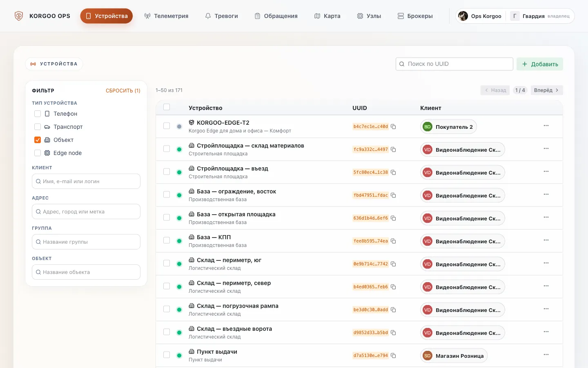Open row menu for Склад — погрузочная рампа
Image resolution: width=588 pixels, height=368 pixels.
[x=546, y=309]
